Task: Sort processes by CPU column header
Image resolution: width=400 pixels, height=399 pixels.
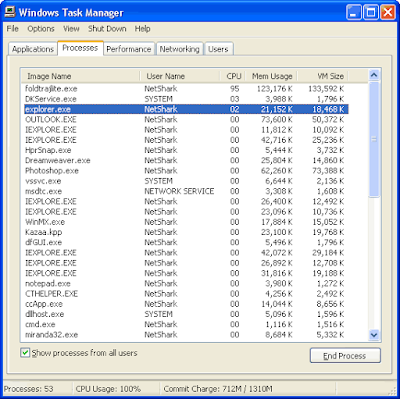Action: pos(233,76)
